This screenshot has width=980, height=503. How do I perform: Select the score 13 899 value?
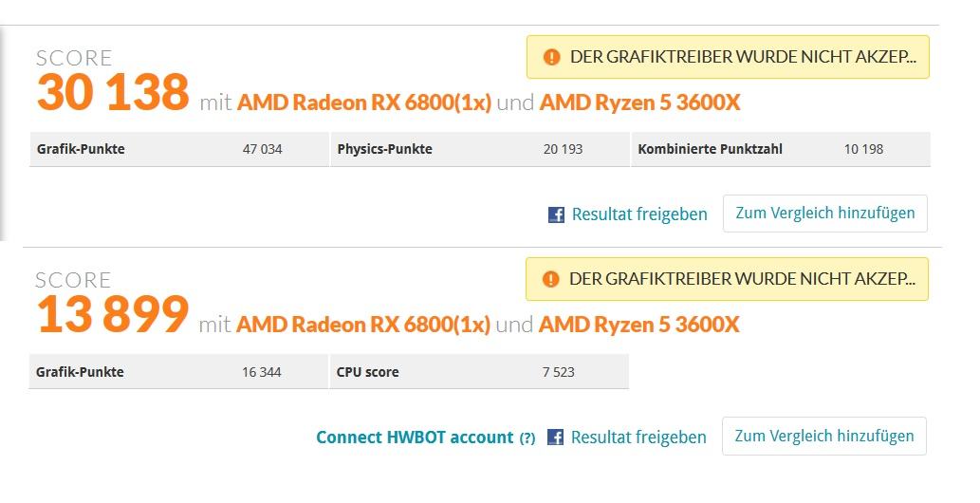pyautogui.click(x=113, y=314)
